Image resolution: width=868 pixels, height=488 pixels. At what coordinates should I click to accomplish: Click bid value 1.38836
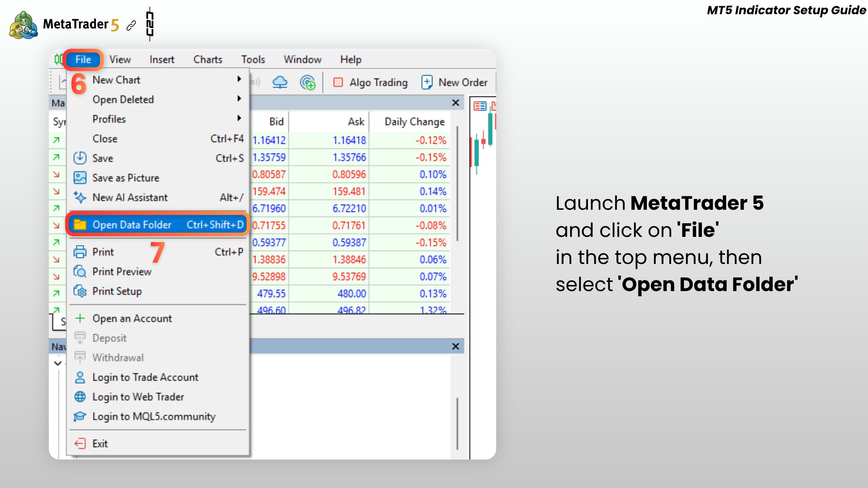(x=269, y=260)
